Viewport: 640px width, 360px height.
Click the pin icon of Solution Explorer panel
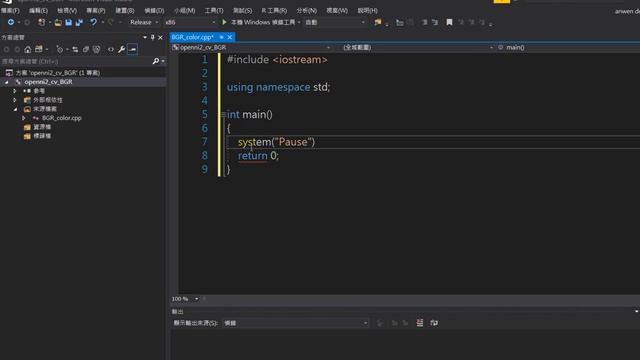pyautogui.click(x=153, y=37)
